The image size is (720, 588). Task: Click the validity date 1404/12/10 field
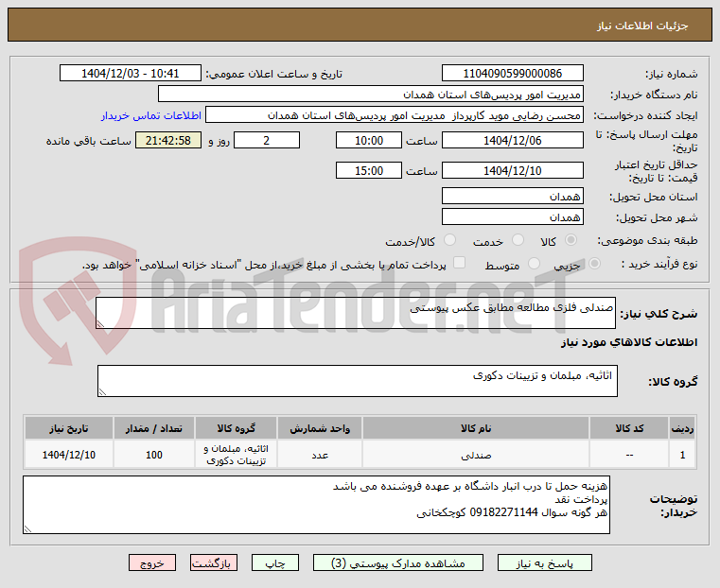click(x=513, y=170)
